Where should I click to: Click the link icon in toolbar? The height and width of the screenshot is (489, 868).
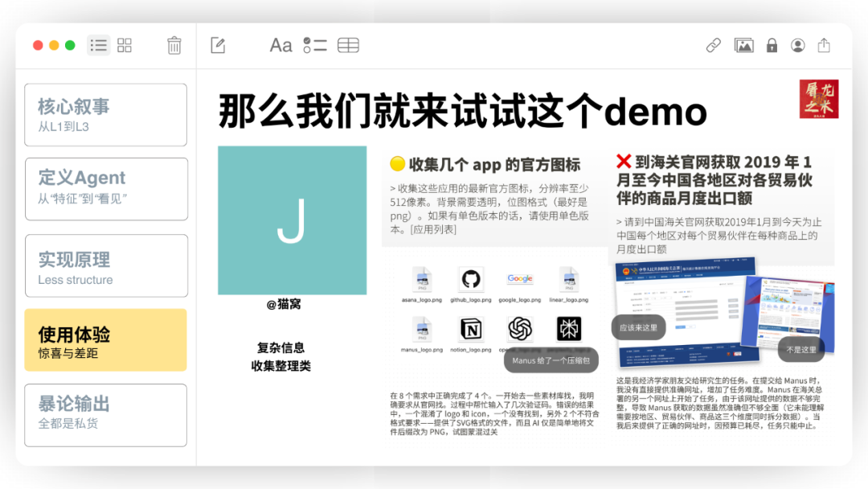(714, 45)
